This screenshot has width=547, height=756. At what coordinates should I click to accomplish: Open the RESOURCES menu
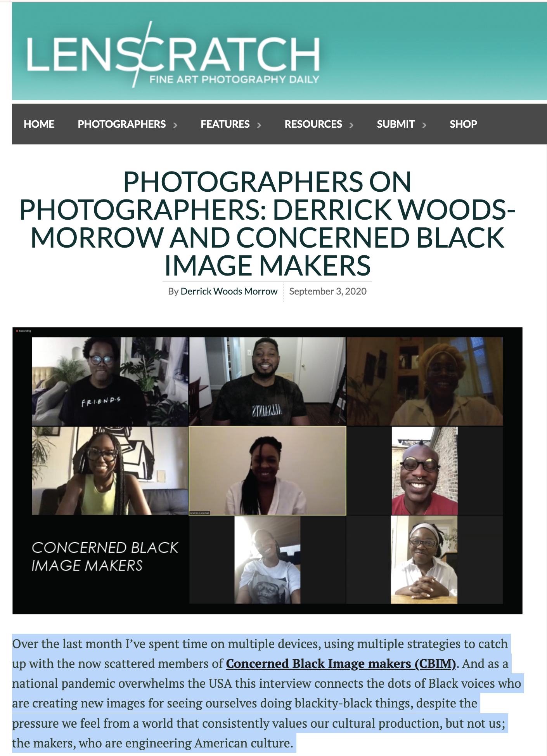[313, 124]
